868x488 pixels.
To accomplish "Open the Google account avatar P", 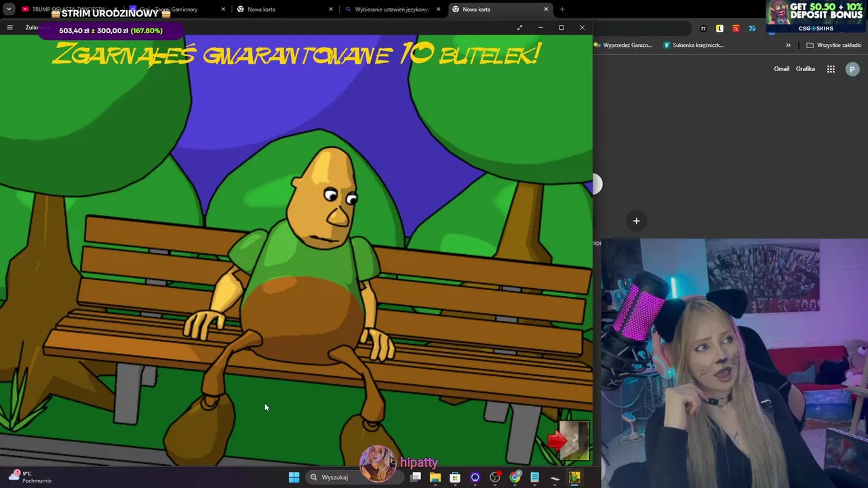I will pyautogui.click(x=852, y=69).
